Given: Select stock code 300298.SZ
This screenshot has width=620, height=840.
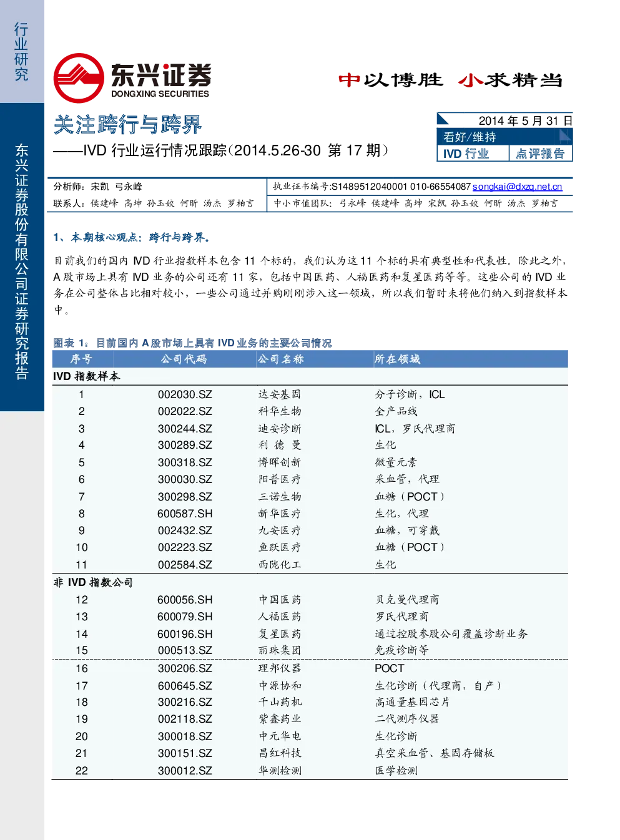Looking at the screenshot, I should pyautogui.click(x=185, y=497).
